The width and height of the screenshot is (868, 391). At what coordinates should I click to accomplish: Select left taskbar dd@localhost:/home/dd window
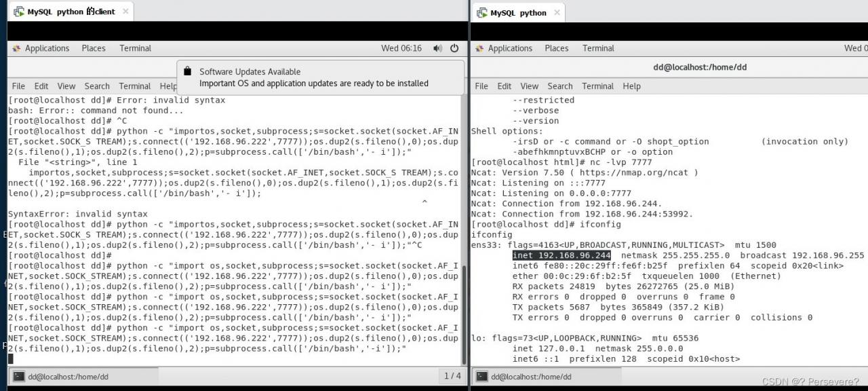pos(83,376)
